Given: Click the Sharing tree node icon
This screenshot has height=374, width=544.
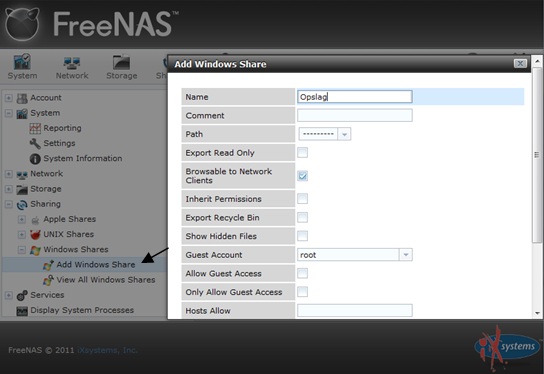Looking at the screenshot, I should [22, 205].
